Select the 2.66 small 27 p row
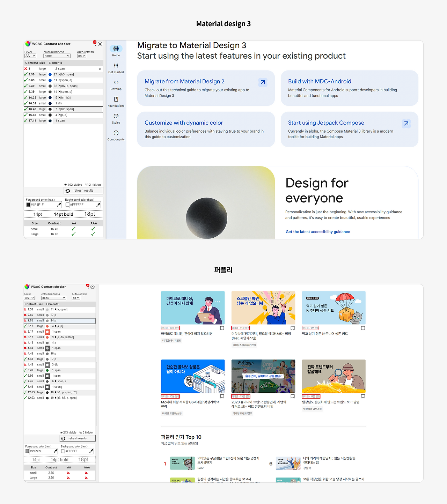The width and height of the screenshot is (447, 504). click(59, 315)
